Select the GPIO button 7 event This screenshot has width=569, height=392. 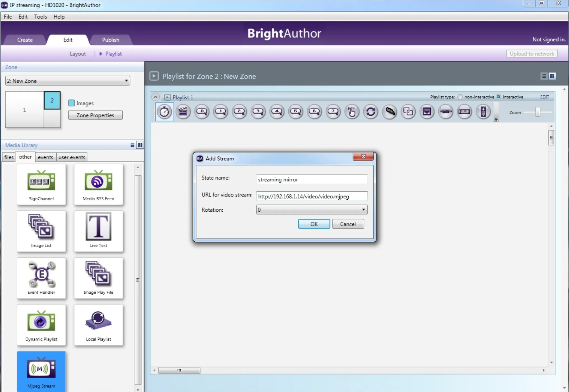333,112
